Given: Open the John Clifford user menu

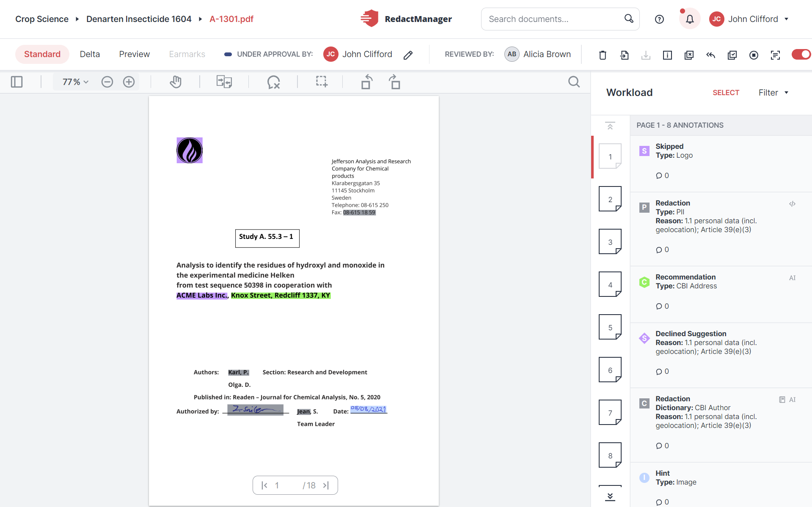Looking at the screenshot, I should [749, 19].
